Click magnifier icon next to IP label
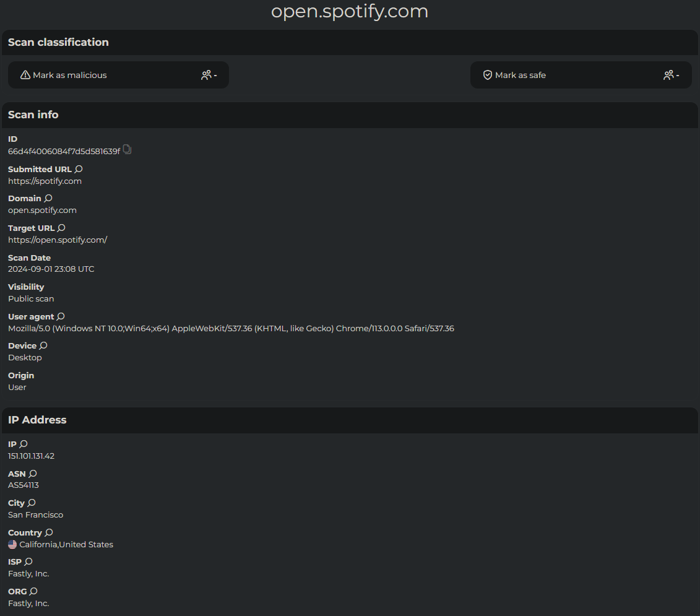Image resolution: width=700 pixels, height=616 pixels. pos(24,444)
